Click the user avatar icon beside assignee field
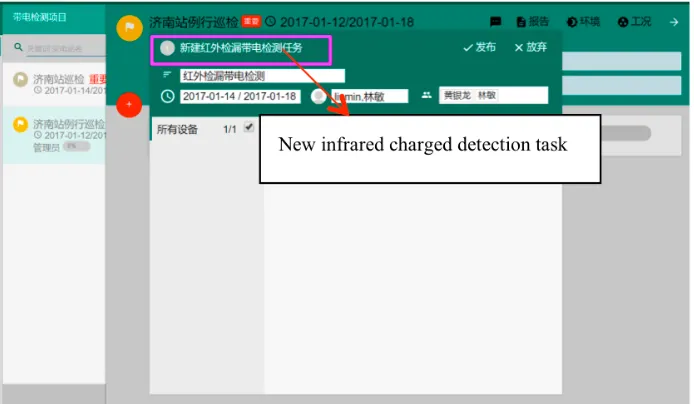 click(x=318, y=96)
